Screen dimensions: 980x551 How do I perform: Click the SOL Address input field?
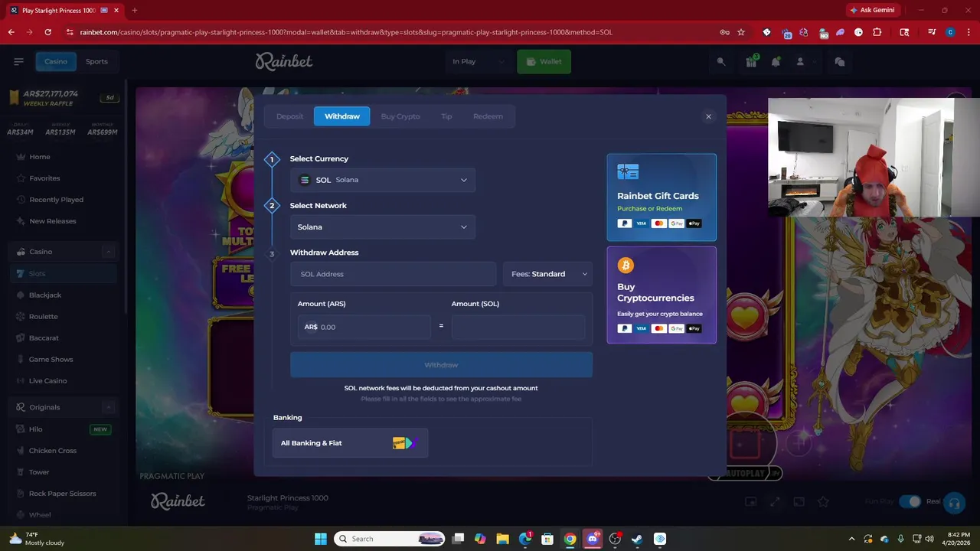[x=393, y=274]
